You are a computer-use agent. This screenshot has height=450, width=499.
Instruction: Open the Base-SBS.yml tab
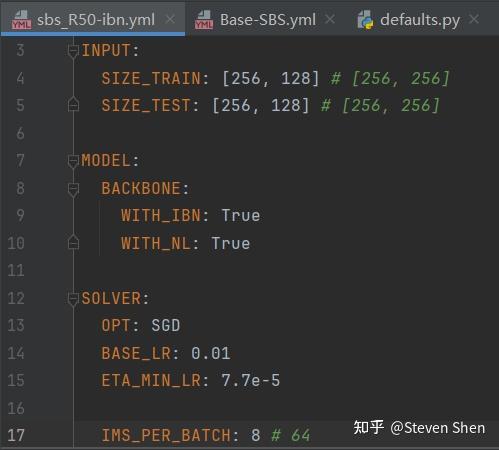point(268,20)
